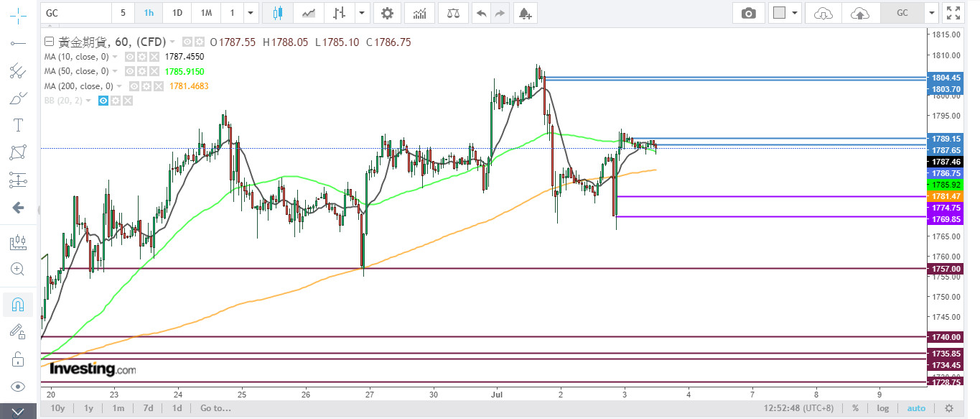The image size is (980, 419).
Task: Click the back arrow in left sidebar
Action: pos(18,208)
